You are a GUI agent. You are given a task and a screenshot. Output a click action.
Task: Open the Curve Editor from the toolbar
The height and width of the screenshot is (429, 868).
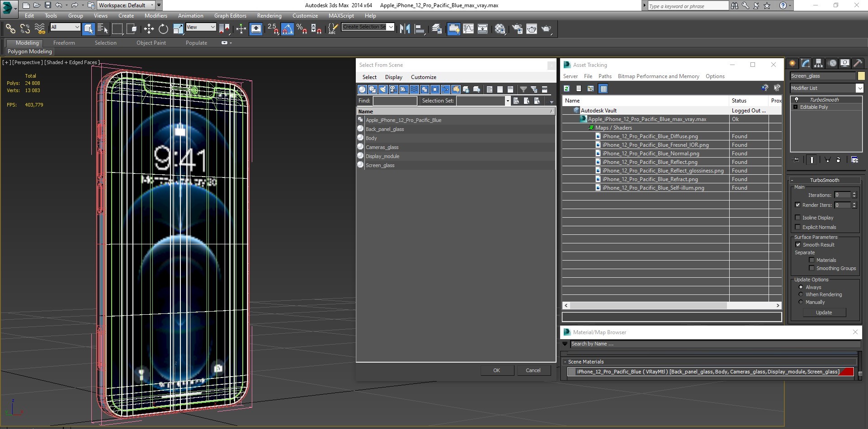click(x=468, y=29)
